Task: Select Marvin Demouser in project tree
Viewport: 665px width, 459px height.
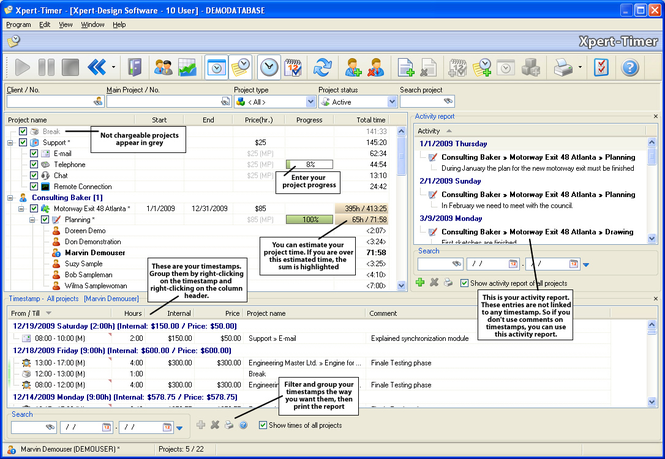Action: tap(95, 253)
